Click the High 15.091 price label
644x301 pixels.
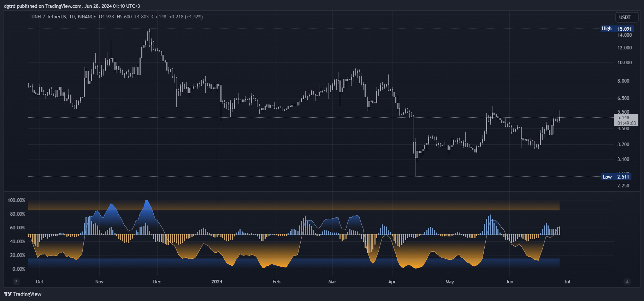pos(617,29)
